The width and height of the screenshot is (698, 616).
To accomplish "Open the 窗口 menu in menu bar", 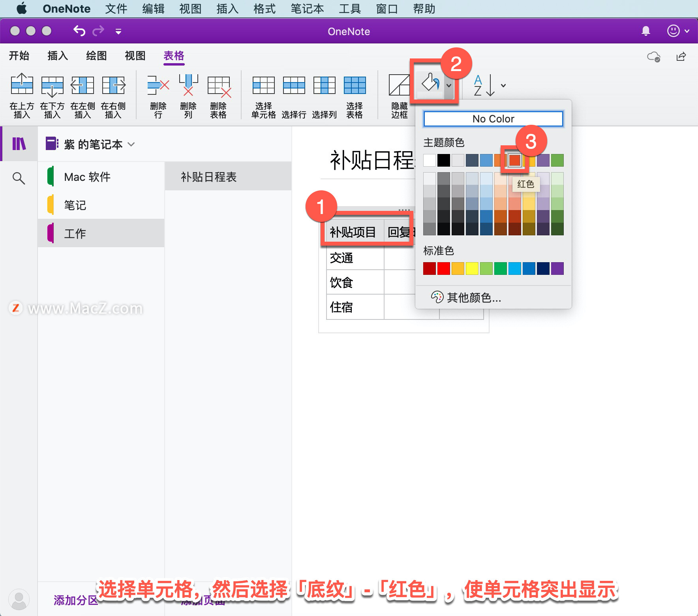I will coord(387,9).
